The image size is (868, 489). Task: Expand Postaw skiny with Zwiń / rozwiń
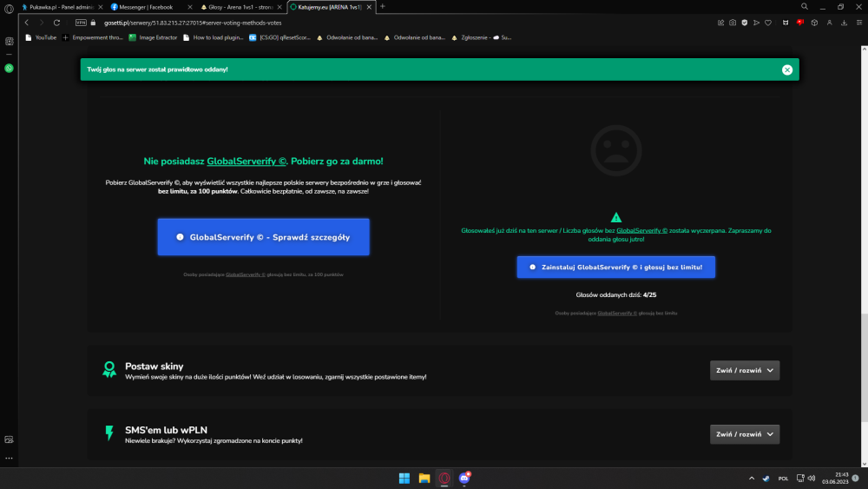(745, 371)
